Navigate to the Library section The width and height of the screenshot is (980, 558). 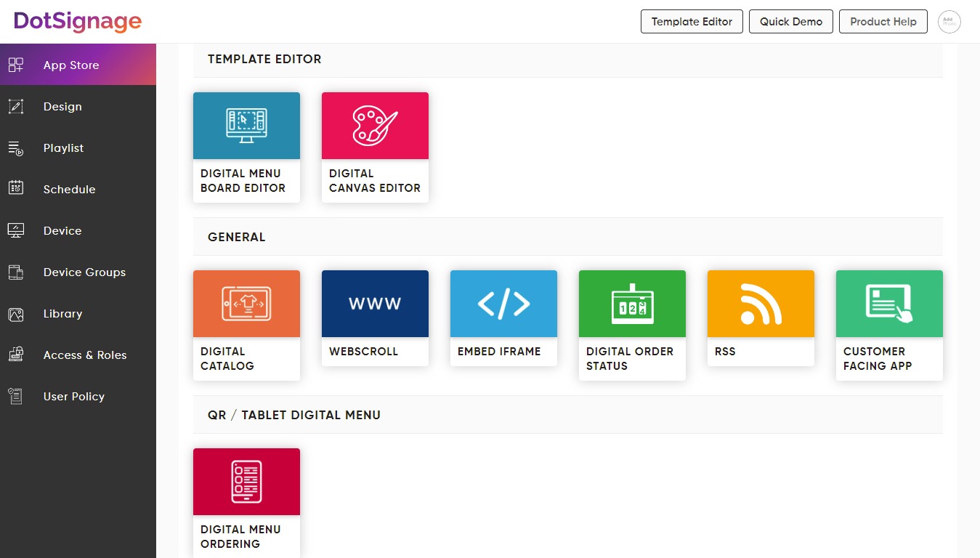pos(62,313)
